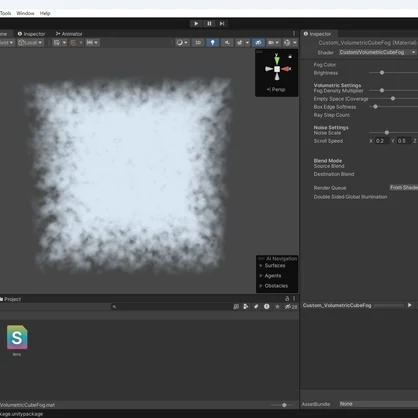
Task: Click the Pause button in the top toolbar
Action: coord(209,24)
